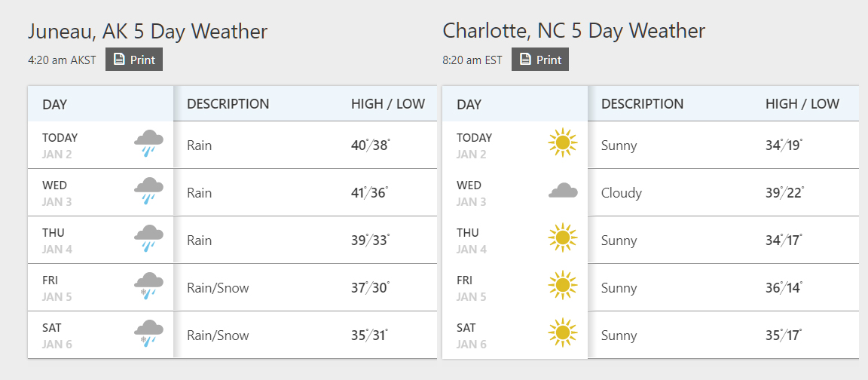
Task: Click Juneau's rain icon for today
Action: click(x=148, y=142)
